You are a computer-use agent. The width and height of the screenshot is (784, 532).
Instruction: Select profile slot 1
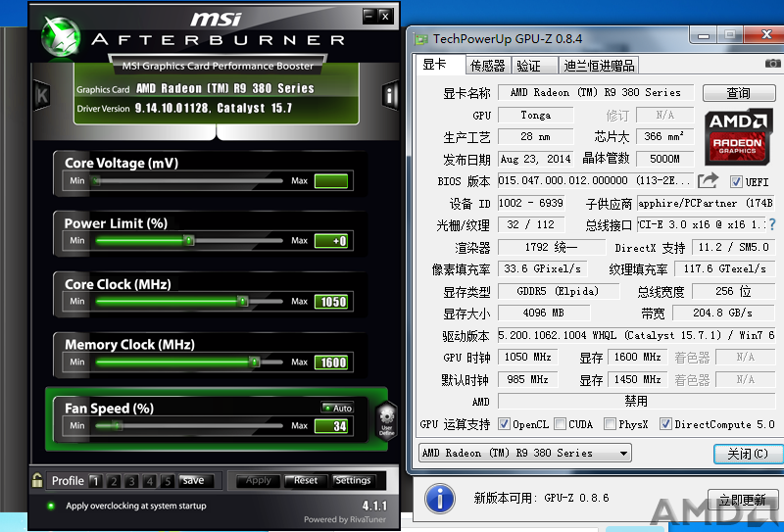point(95,481)
